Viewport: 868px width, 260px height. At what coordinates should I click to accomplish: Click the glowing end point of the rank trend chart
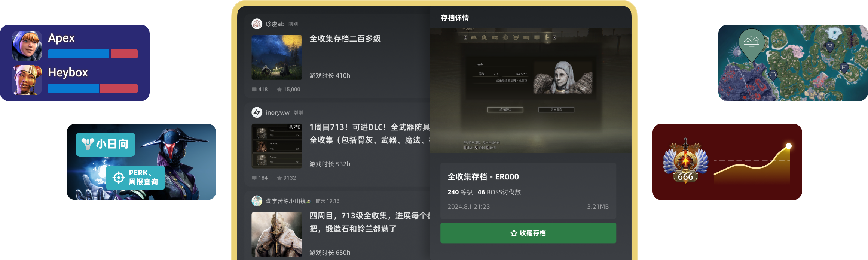click(789, 146)
